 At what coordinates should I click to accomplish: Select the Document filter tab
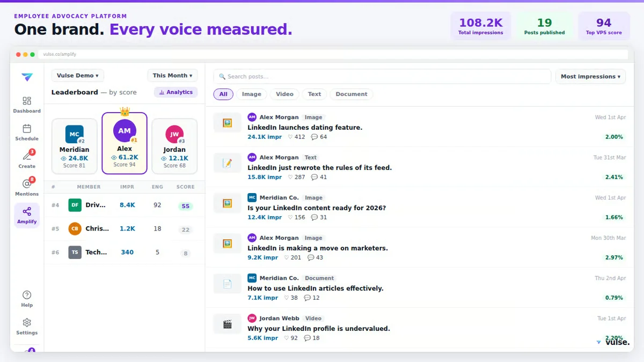coord(352,94)
